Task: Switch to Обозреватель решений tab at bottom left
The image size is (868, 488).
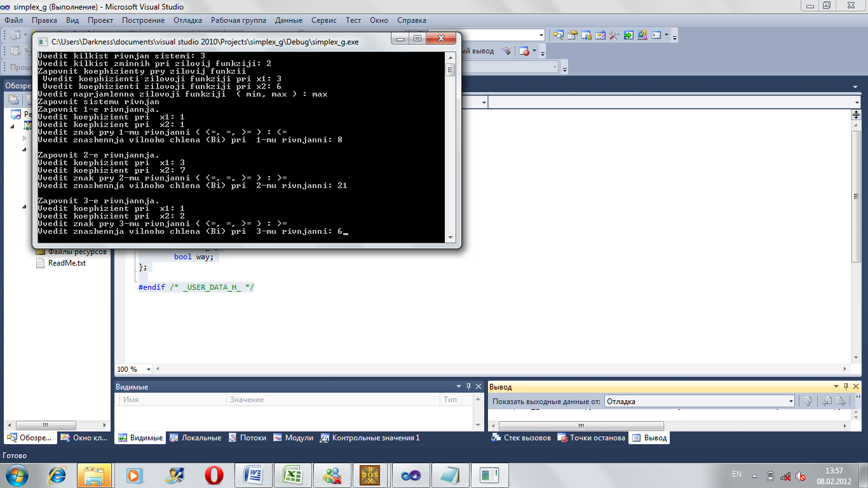Action: pyautogui.click(x=30, y=438)
